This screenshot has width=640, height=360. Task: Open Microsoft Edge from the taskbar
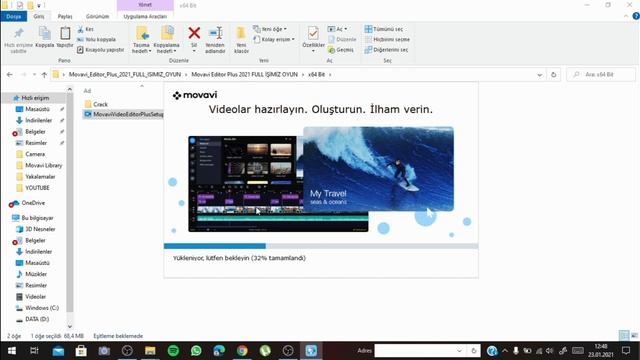coord(219,351)
